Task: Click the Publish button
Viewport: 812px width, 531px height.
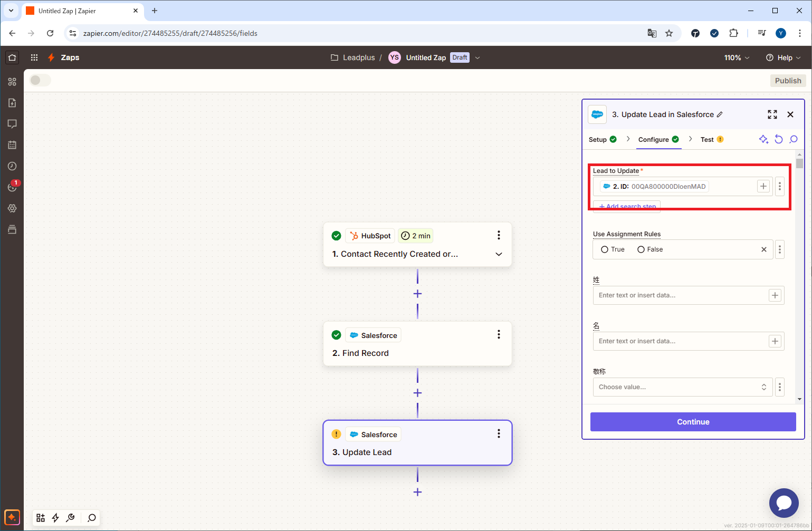Action: click(788, 81)
